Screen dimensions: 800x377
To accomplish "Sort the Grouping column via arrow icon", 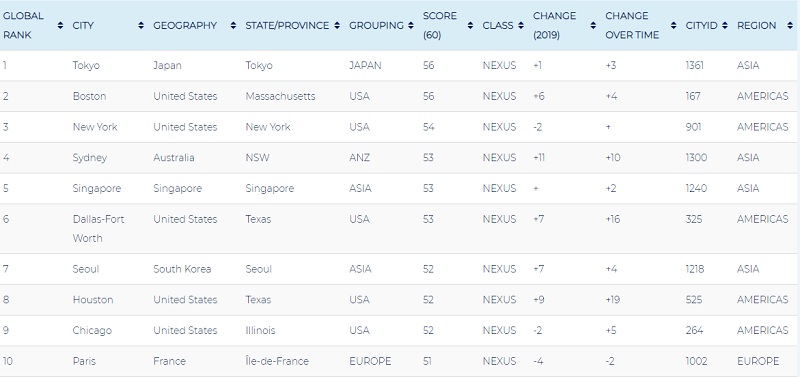I will tap(411, 26).
